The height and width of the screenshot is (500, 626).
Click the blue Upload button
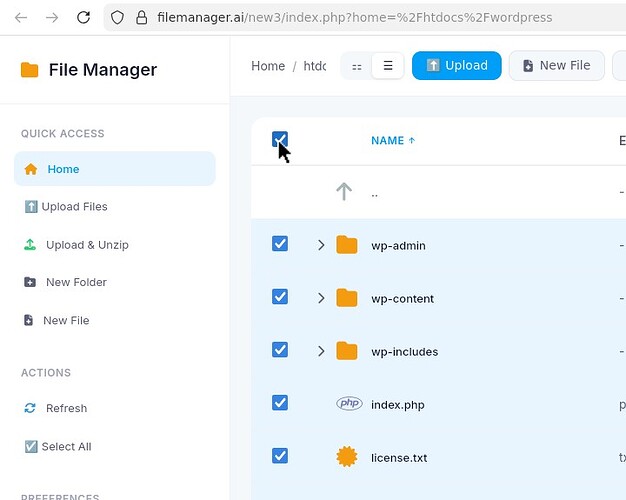[x=456, y=66]
